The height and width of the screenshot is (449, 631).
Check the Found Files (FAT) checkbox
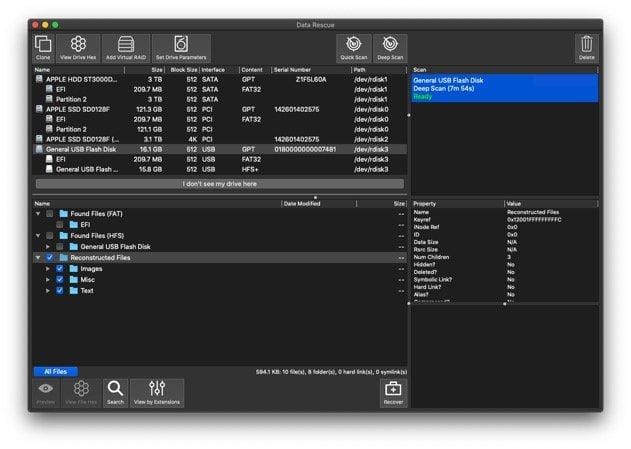[x=49, y=214]
